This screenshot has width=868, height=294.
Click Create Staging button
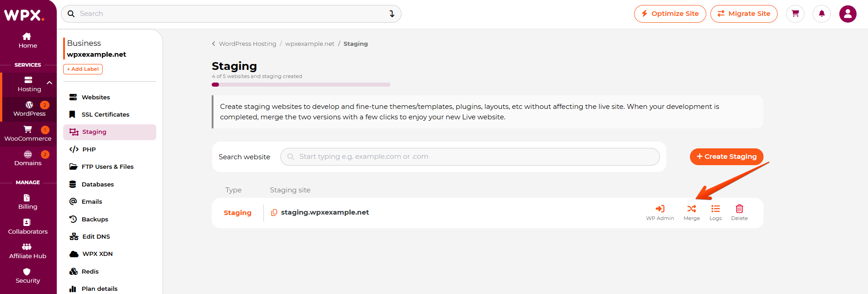(x=726, y=157)
